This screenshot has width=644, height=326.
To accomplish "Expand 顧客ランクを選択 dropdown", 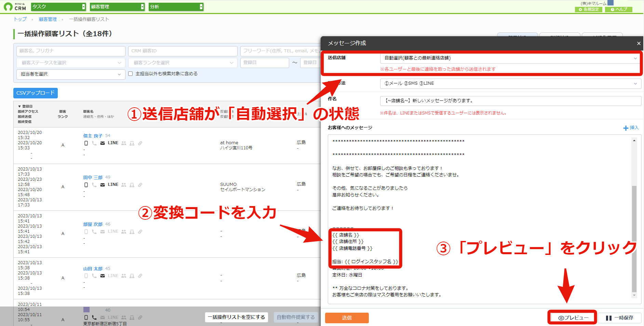I will (x=183, y=63).
